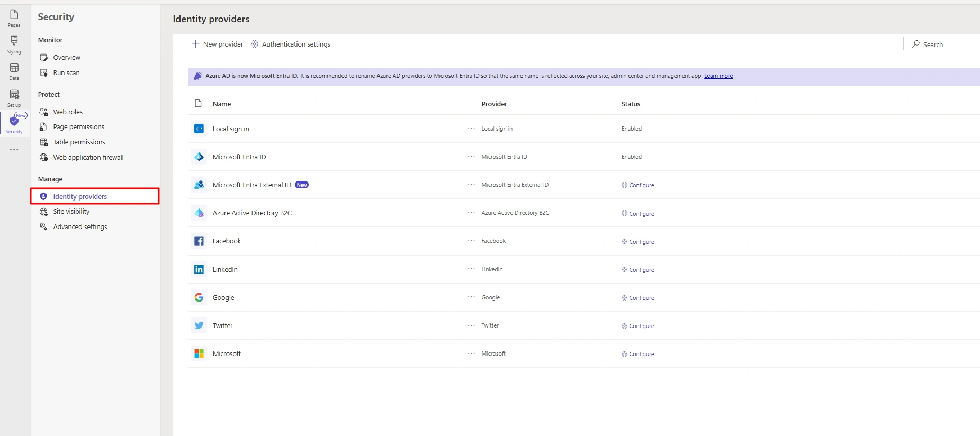Configure Azure Active Directory B2C provider

(x=638, y=214)
